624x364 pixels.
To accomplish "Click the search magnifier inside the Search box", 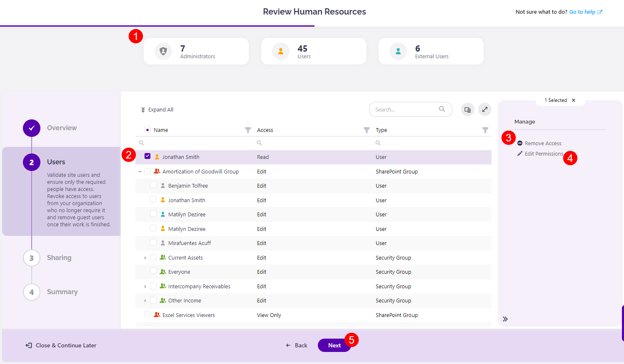I will click(442, 109).
